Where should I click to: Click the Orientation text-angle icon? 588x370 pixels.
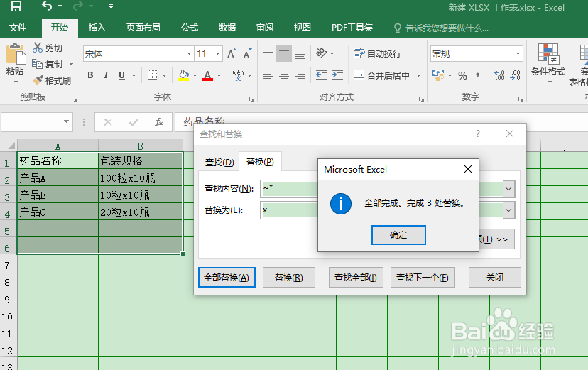(322, 53)
